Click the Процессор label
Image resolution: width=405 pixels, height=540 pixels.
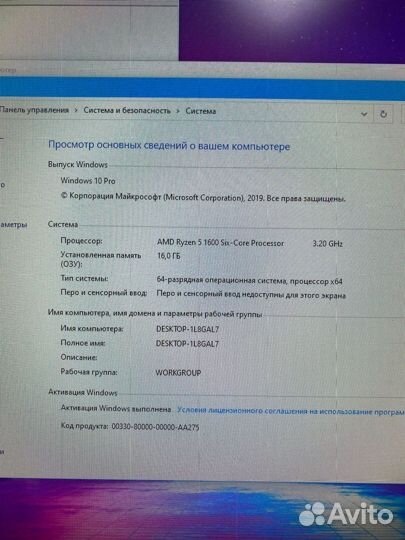81,241
